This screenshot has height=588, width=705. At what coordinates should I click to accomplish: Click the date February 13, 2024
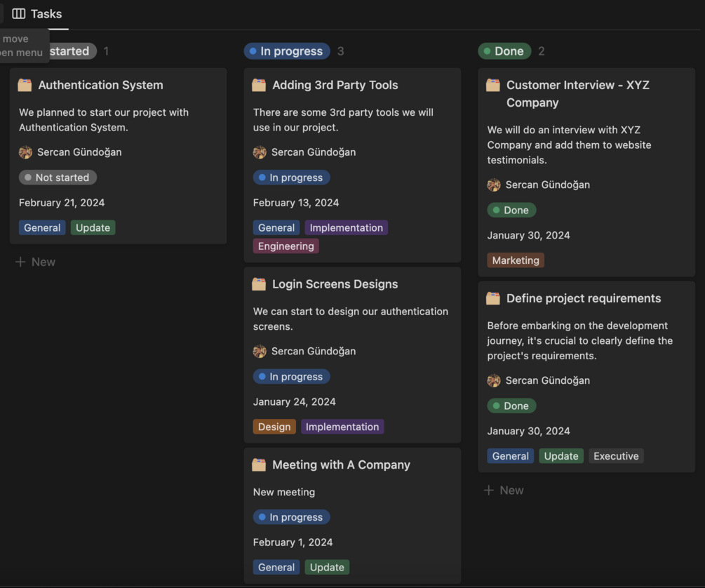[x=296, y=203]
